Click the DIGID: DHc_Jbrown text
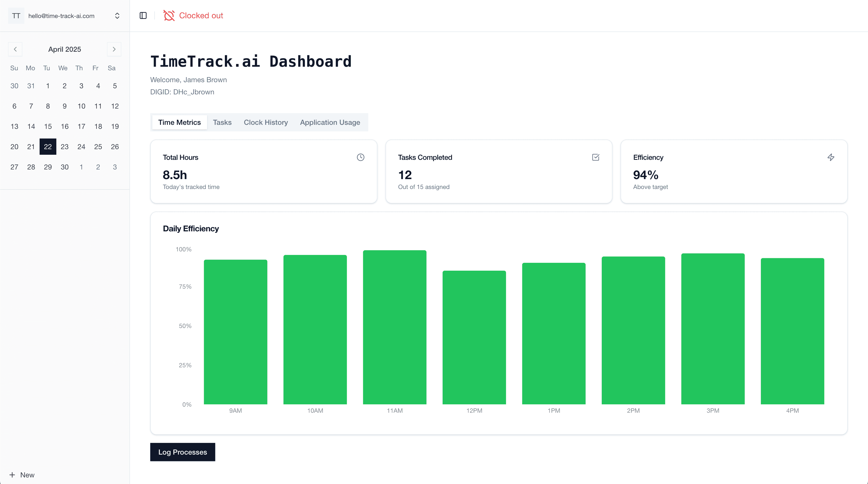 (182, 92)
